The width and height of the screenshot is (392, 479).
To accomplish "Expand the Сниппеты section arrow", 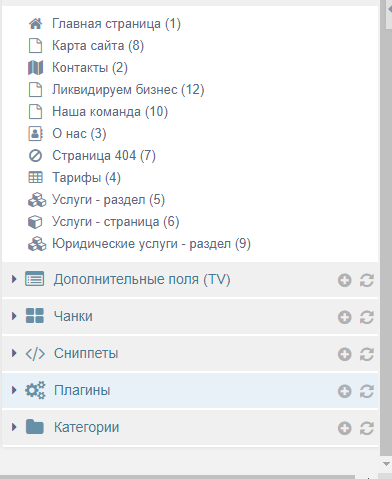I will click(x=14, y=353).
